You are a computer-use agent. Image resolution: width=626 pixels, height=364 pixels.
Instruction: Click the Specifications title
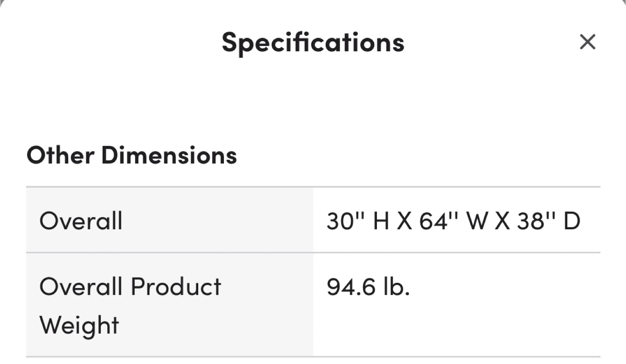pos(313,42)
